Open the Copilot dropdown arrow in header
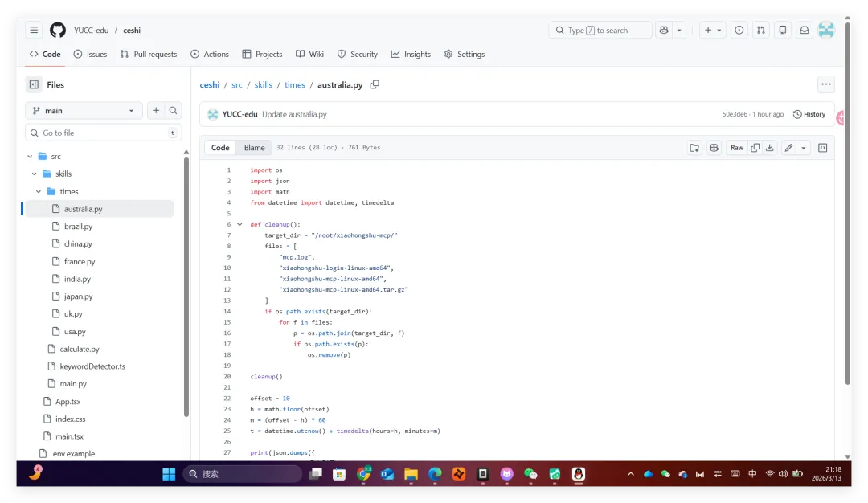The width and height of the screenshot is (868, 503). pyautogui.click(x=679, y=30)
